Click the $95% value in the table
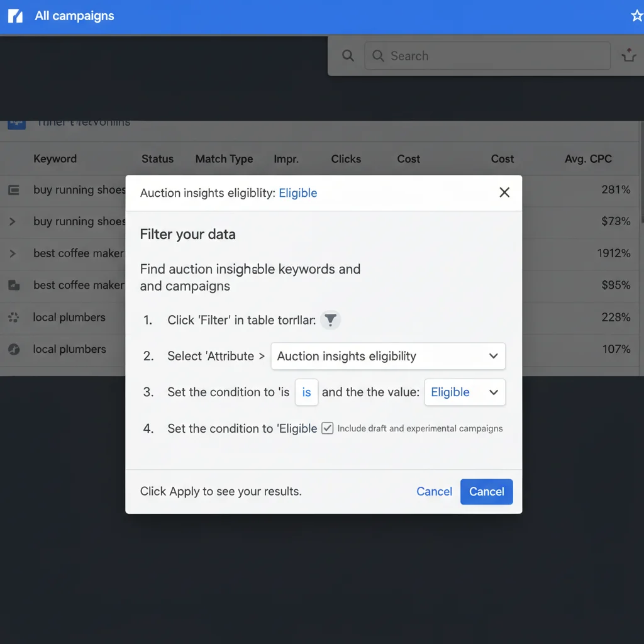 tap(616, 285)
